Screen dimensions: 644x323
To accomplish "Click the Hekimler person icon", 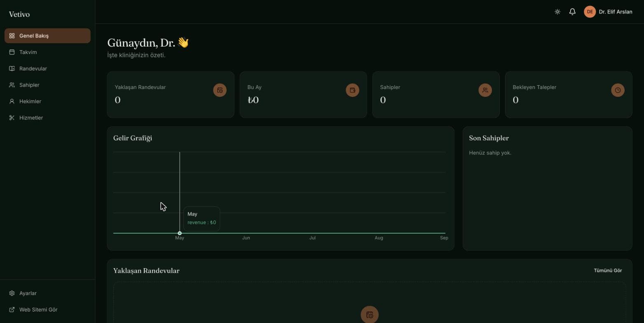I will (x=12, y=101).
